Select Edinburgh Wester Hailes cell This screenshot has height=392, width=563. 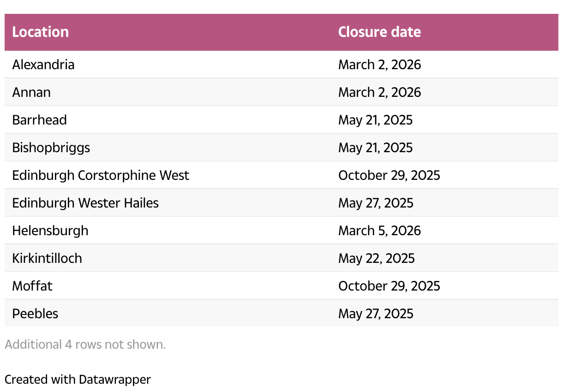(85, 202)
